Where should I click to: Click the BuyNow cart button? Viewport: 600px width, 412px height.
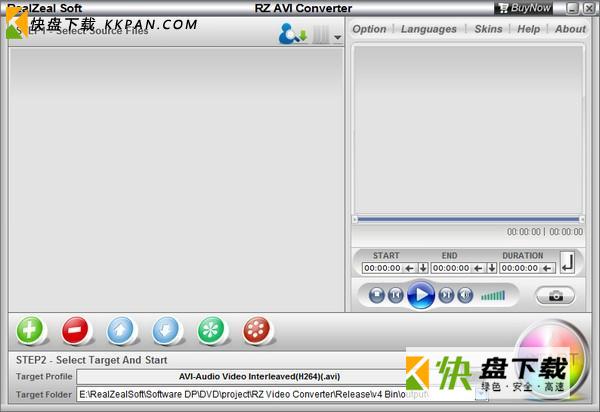tap(524, 8)
